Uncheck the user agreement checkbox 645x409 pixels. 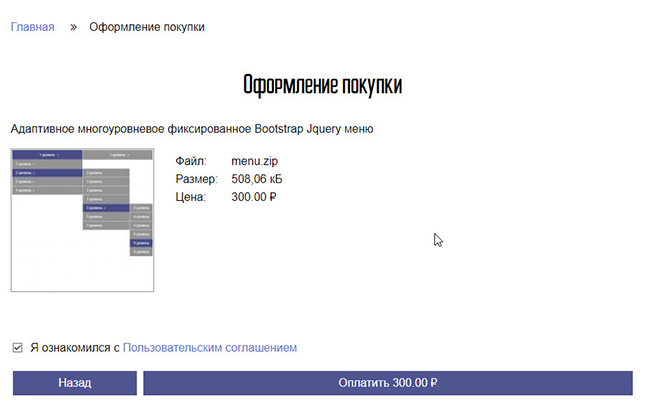[x=17, y=348]
